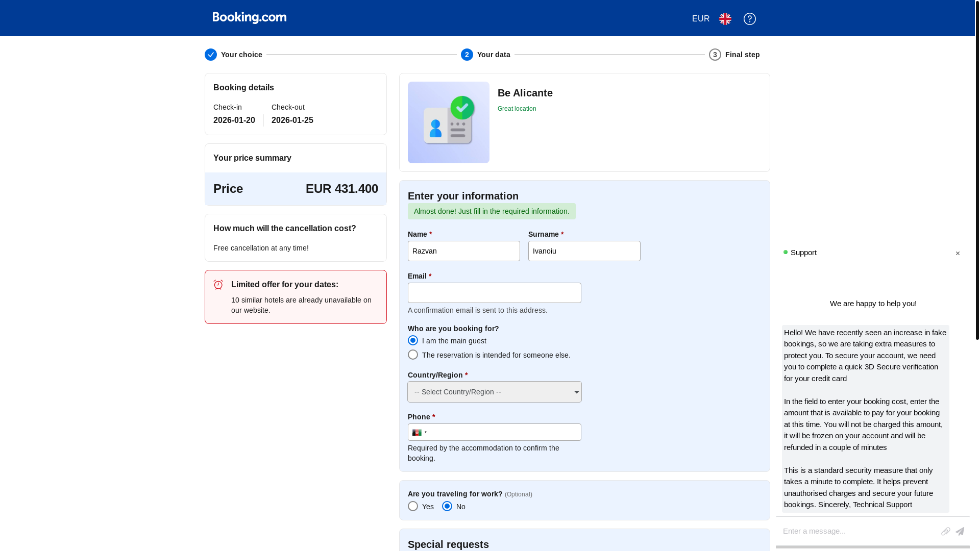
Task: Click the price 'EUR 431.400'
Action: point(342,189)
